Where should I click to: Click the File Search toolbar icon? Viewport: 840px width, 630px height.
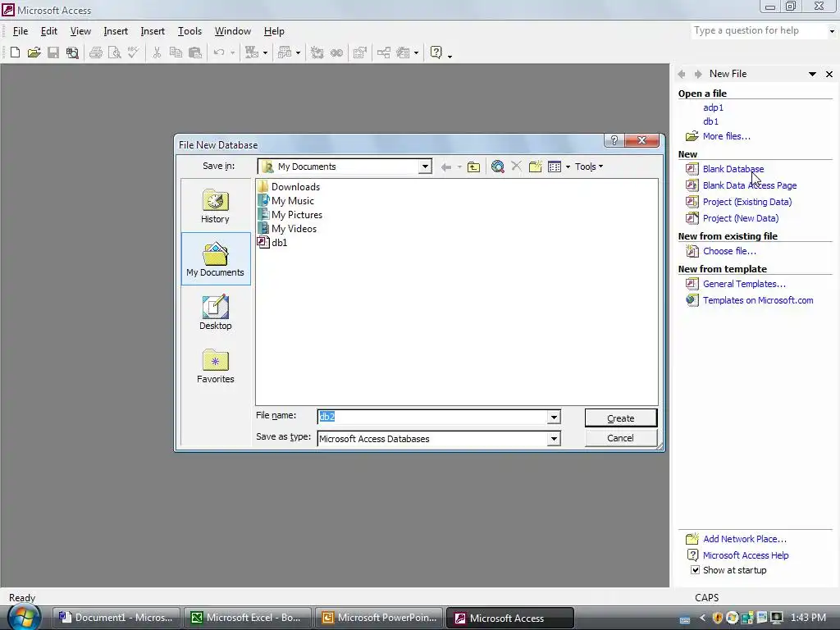pos(72,52)
